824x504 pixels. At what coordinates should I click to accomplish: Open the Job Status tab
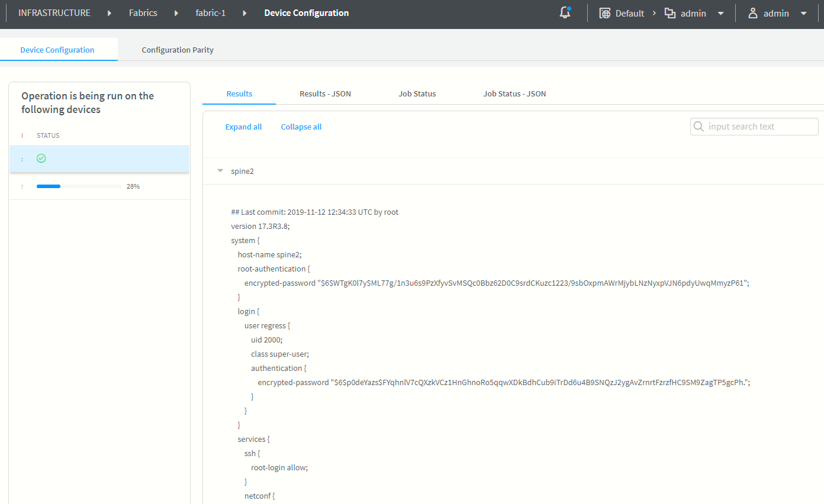(x=417, y=93)
